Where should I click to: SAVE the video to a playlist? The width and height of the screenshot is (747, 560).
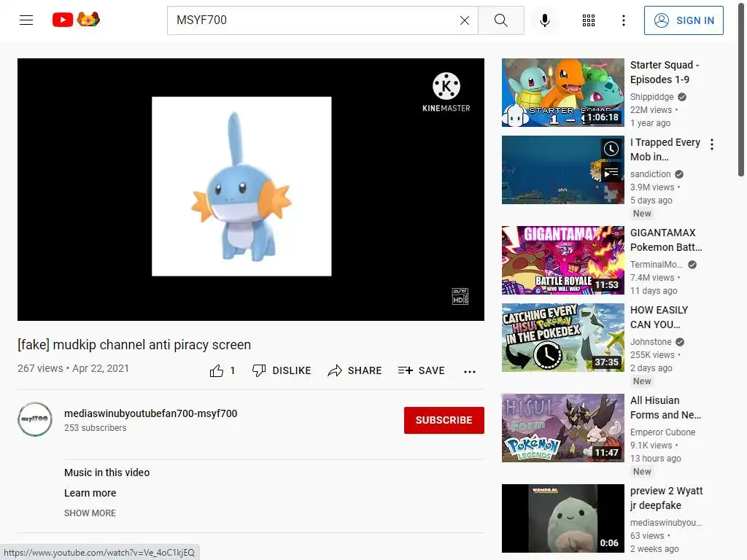[421, 370]
